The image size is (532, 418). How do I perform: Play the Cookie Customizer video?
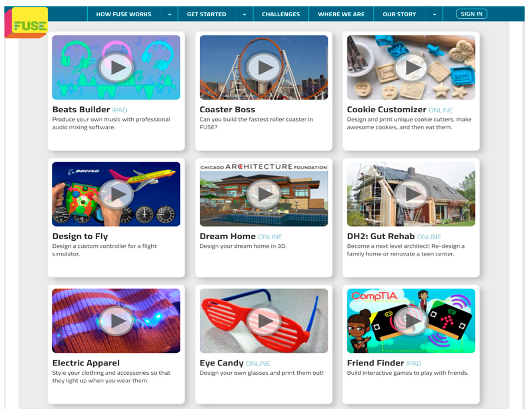(411, 68)
